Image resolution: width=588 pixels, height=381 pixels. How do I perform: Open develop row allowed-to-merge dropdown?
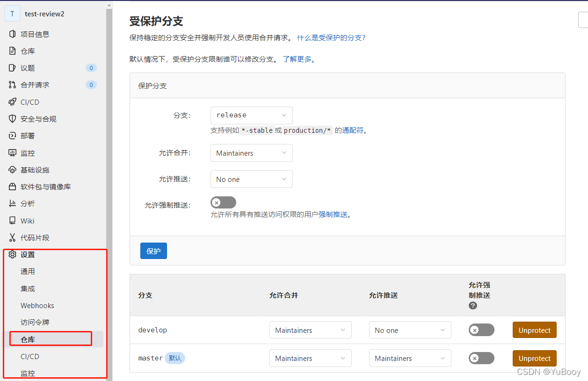tap(311, 330)
